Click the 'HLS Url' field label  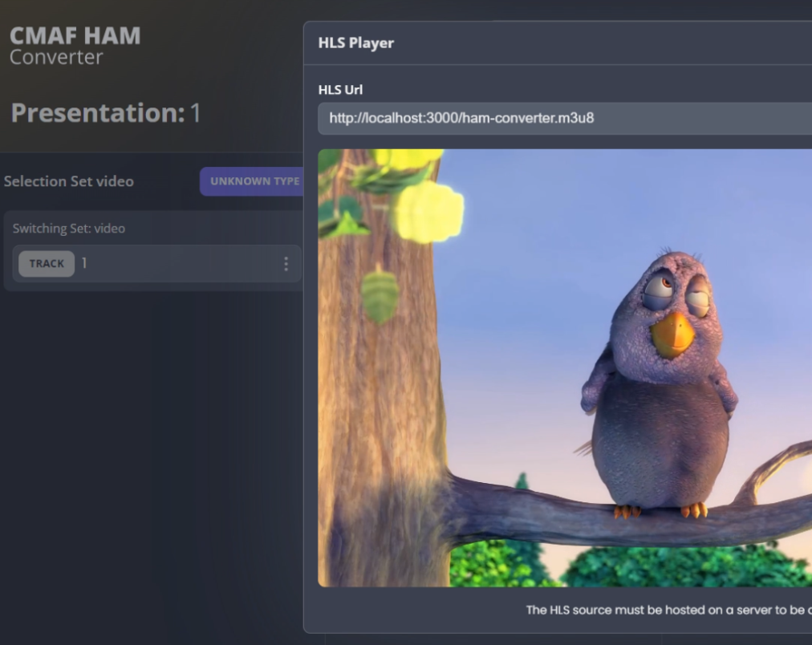pyautogui.click(x=340, y=90)
